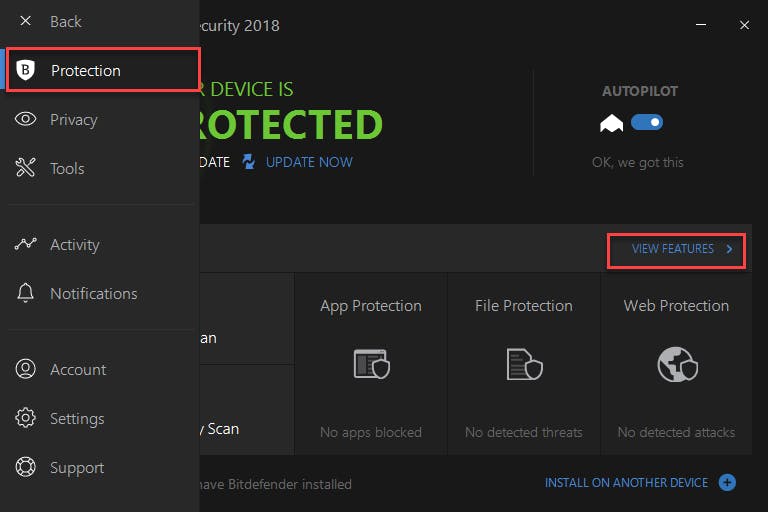The height and width of the screenshot is (512, 768).
Task: Click the Autopilot wolf icon
Action: tap(611, 123)
